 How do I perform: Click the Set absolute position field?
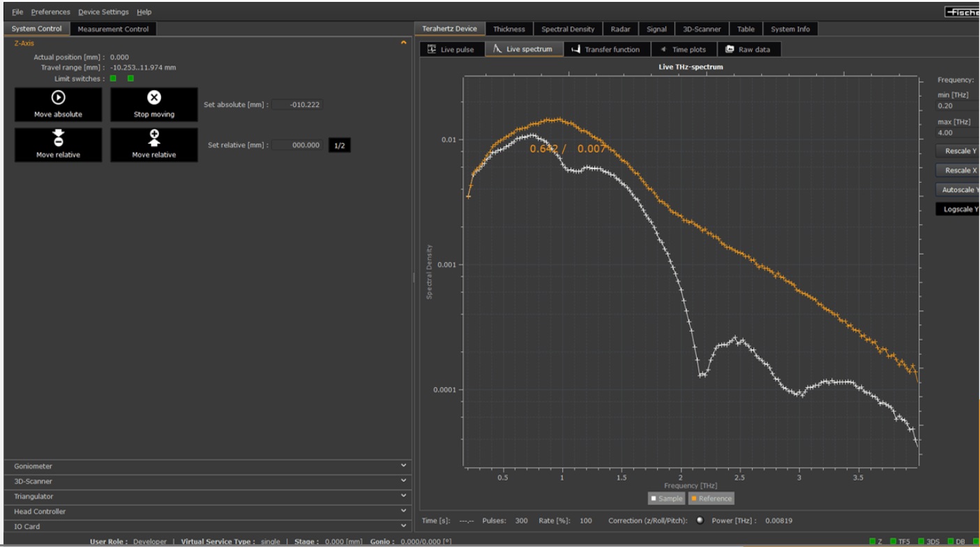(298, 105)
